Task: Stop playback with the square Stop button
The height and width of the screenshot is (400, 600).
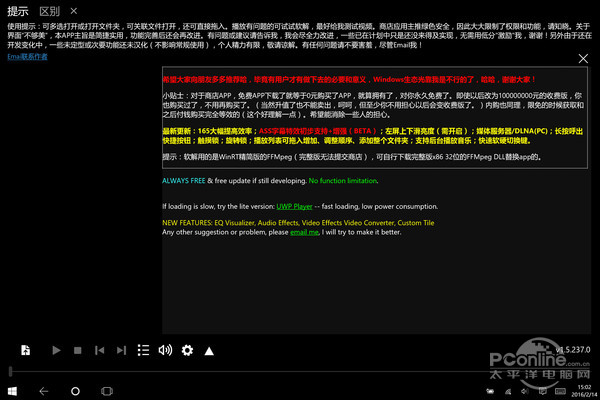Action: coord(78,350)
